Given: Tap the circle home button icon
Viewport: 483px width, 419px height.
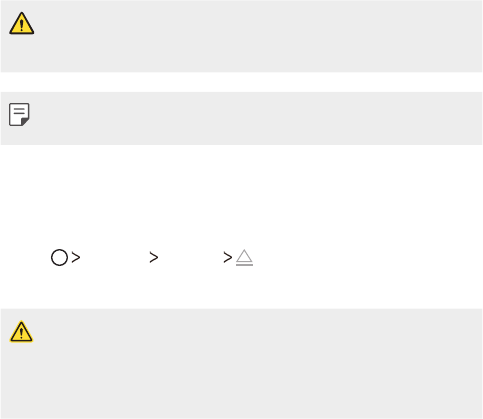Looking at the screenshot, I should [x=59, y=257].
